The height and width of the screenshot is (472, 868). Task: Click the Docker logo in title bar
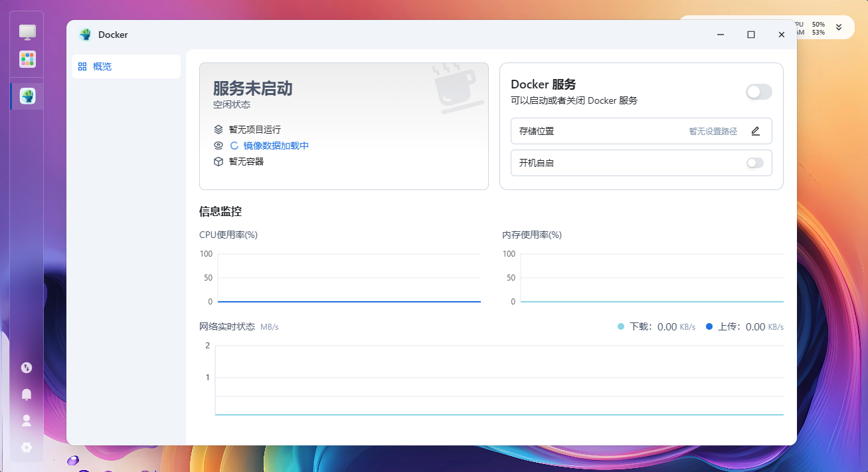[x=85, y=35]
